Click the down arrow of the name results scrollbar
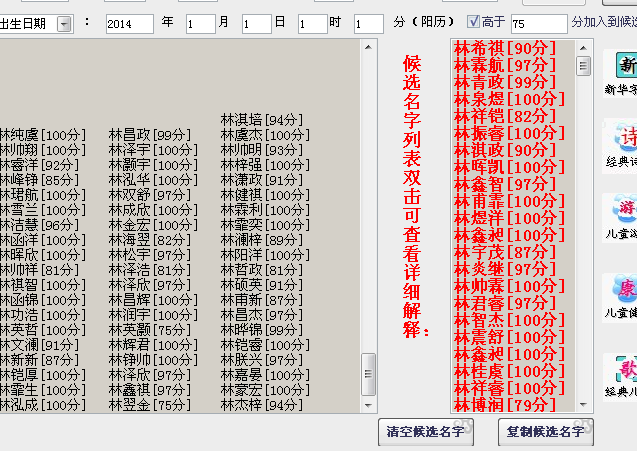 (x=368, y=405)
